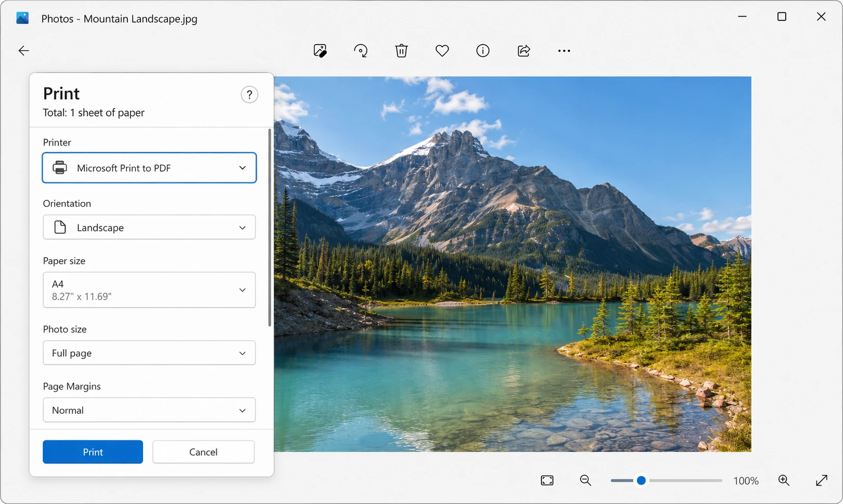
Task: Rotate the photo with the rotate icon
Action: [x=361, y=51]
